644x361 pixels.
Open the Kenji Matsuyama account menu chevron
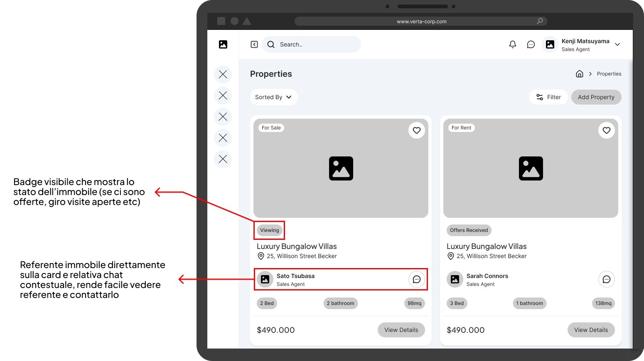click(x=617, y=44)
